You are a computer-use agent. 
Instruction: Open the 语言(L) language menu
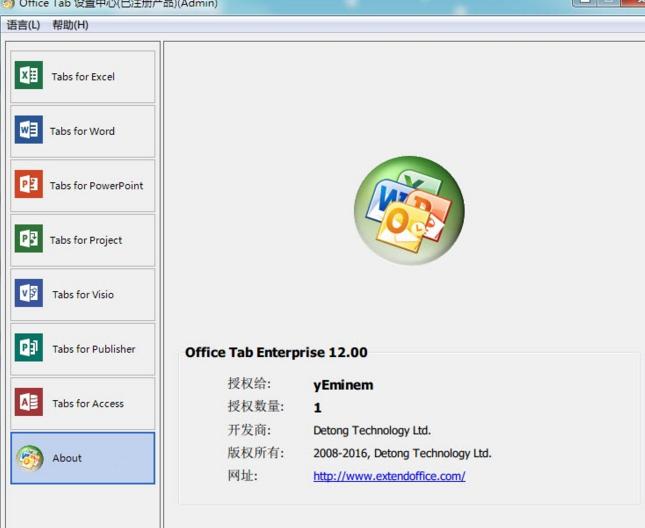(x=23, y=25)
